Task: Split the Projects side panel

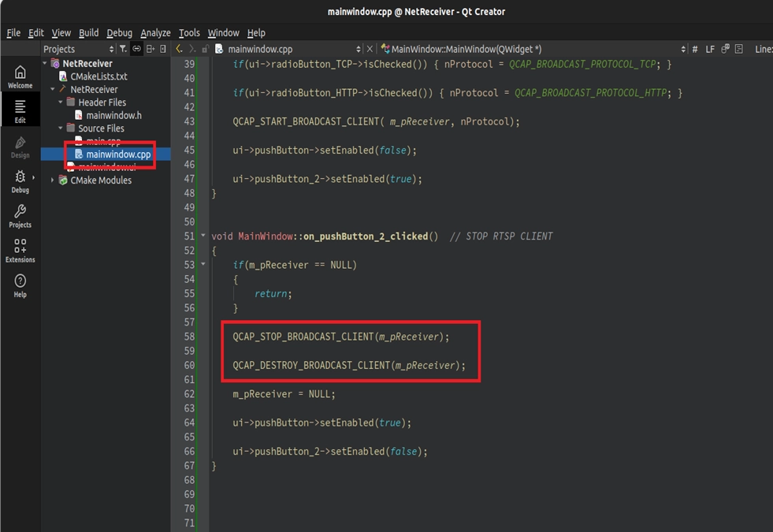Action: coord(151,48)
